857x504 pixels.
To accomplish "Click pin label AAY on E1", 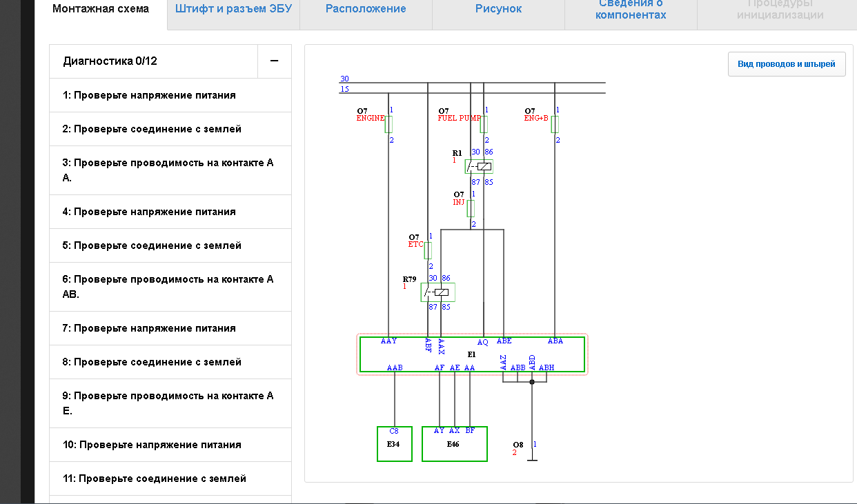I will [x=389, y=341].
